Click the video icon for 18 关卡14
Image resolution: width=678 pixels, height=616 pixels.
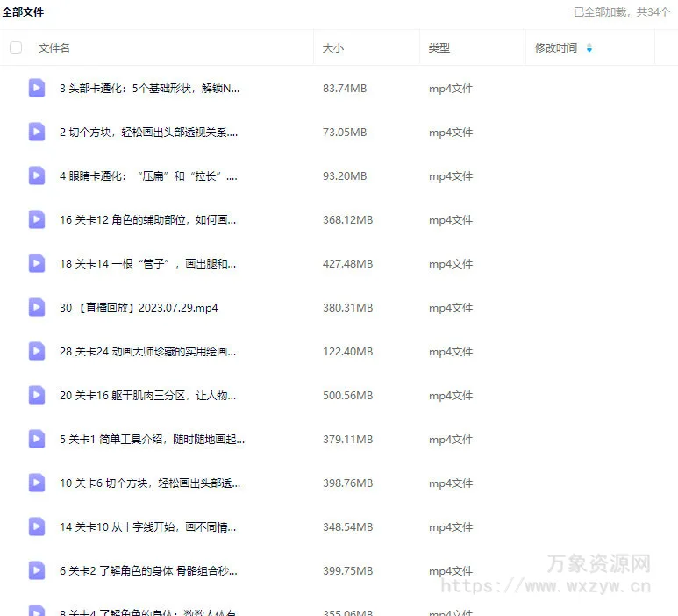pyautogui.click(x=37, y=263)
